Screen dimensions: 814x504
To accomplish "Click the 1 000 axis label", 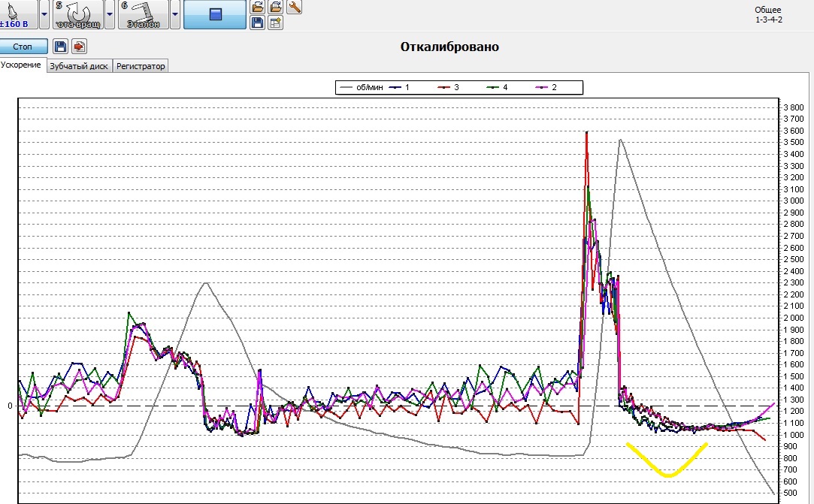I will coord(794,435).
